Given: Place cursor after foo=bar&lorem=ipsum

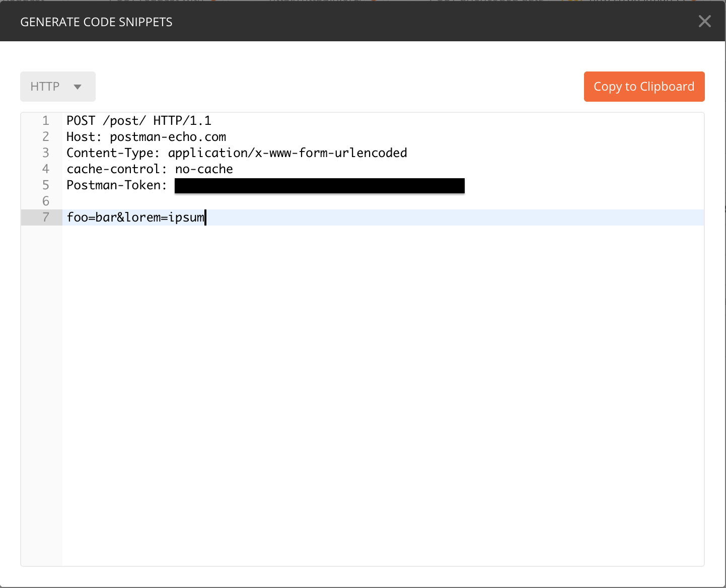Looking at the screenshot, I should [x=205, y=217].
